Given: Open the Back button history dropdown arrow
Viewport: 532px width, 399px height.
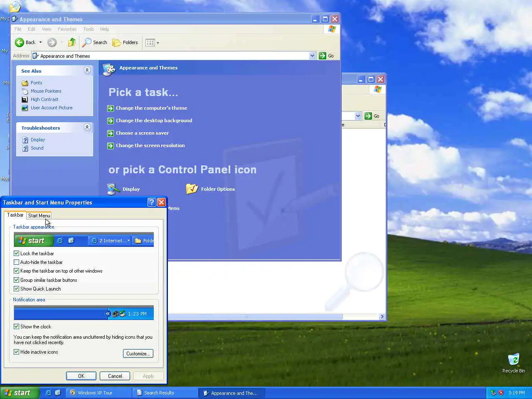Looking at the screenshot, I should [40, 42].
